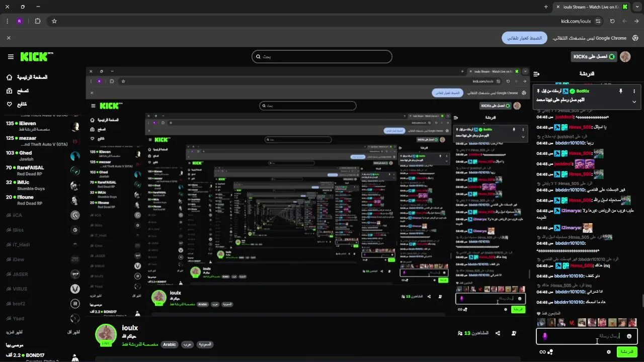Click in the إرسال رسالة message field
The image size is (644, 362).
pos(587,336)
